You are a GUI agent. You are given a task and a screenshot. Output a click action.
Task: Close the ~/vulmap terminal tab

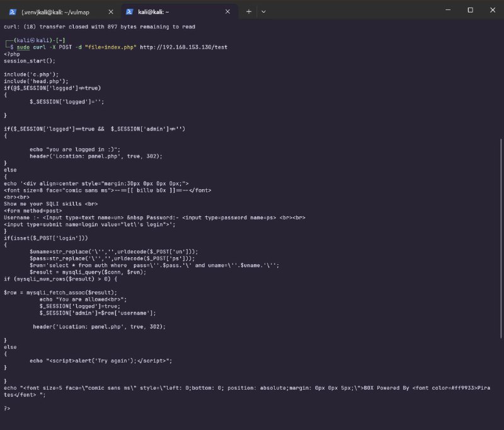pyautogui.click(x=110, y=11)
